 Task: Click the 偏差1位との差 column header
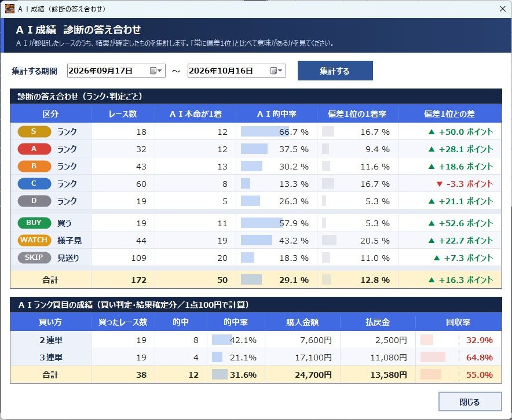click(x=449, y=114)
